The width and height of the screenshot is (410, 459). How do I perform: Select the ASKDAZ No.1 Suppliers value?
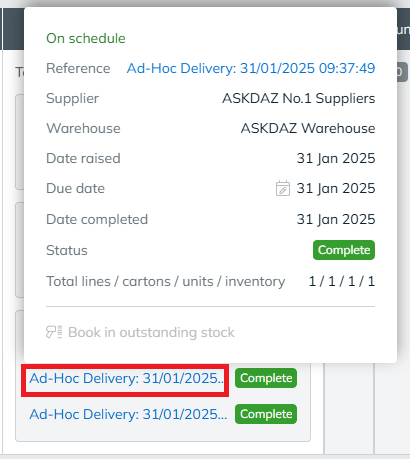point(299,98)
